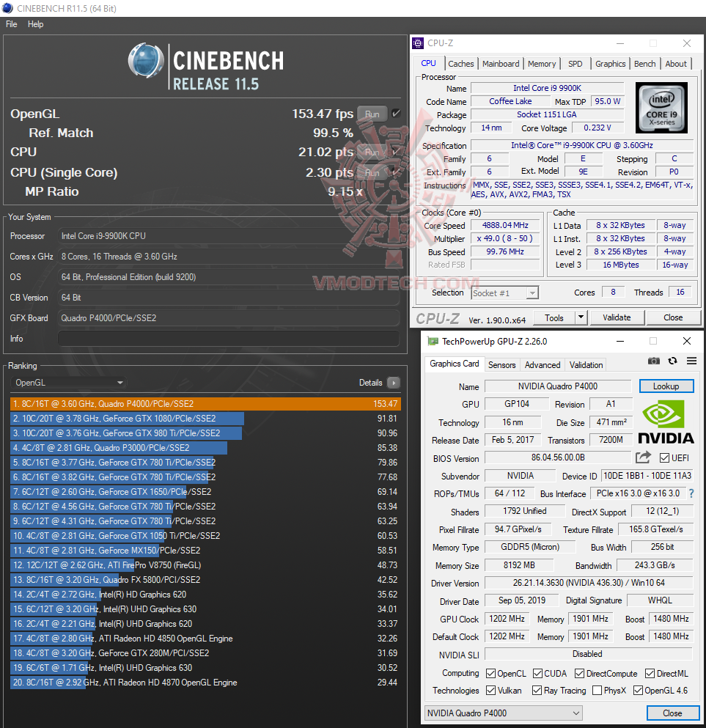Screen dimensions: 706x728
Task: Open the Tools dropdown arrow in CPU-Z
Action: click(x=581, y=317)
